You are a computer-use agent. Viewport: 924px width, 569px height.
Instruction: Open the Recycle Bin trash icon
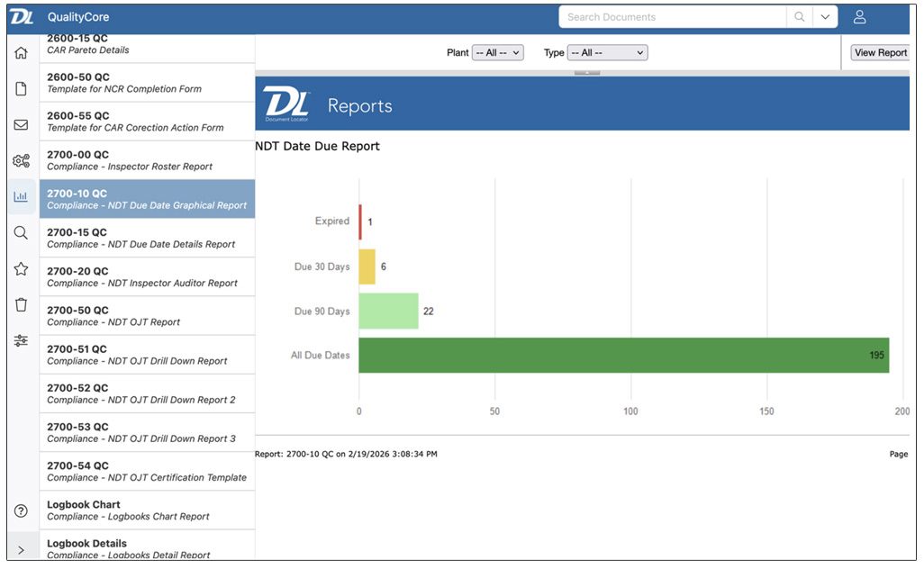pyautogui.click(x=21, y=304)
